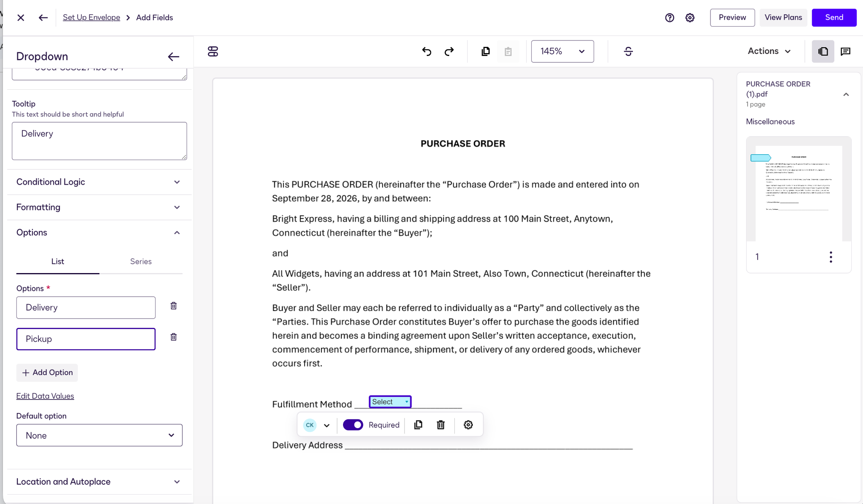Switch to the List tab
Screen dimensions: 863x504
click(58, 261)
